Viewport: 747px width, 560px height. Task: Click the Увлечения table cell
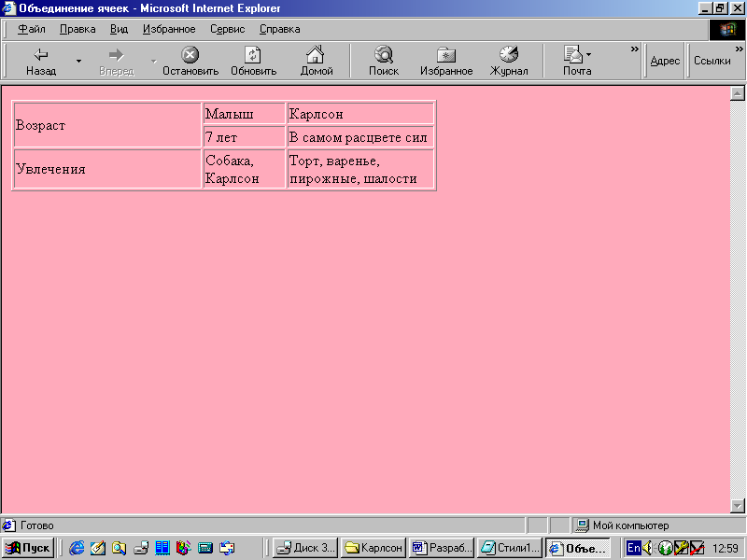coord(107,169)
